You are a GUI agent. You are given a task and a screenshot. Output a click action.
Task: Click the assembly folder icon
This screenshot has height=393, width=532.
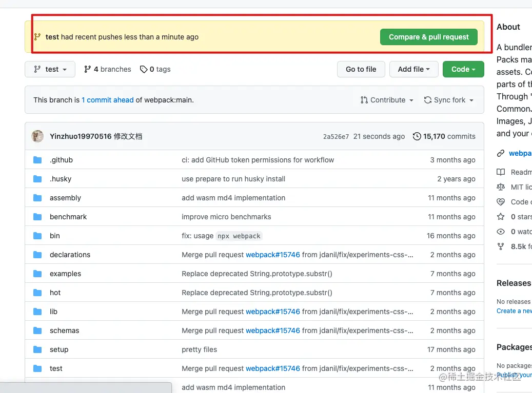37,198
